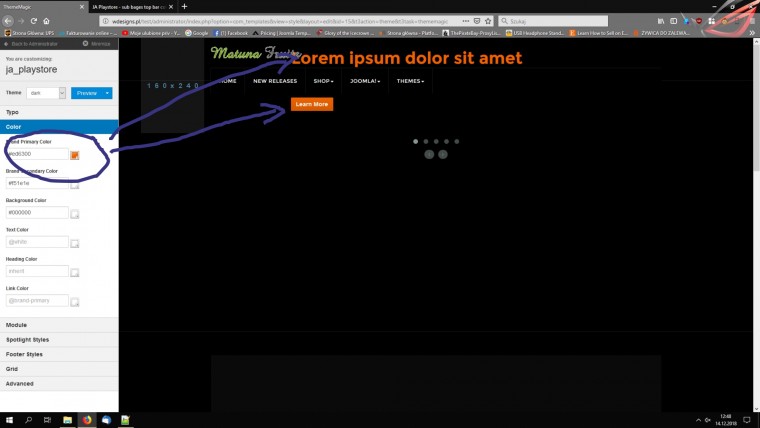Open the ThePirateBay proxy list bookmark
Viewport: 760px width, 428px height.
click(471, 33)
